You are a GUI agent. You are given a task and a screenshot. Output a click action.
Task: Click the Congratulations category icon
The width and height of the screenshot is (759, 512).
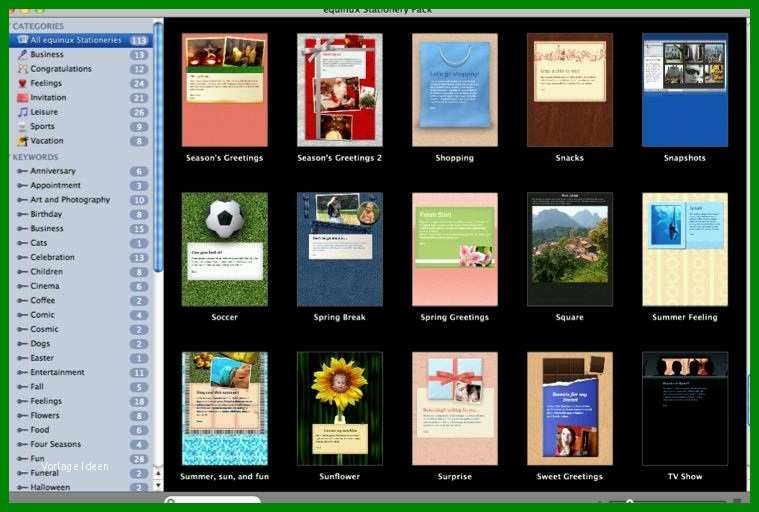point(22,69)
